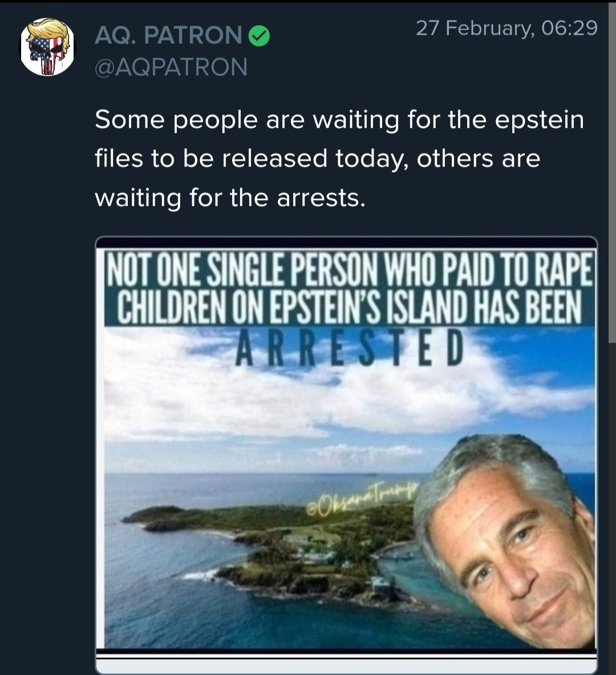616x675 pixels.
Task: Click the 27 February, 06:29 timestamp
Action: (x=506, y=27)
